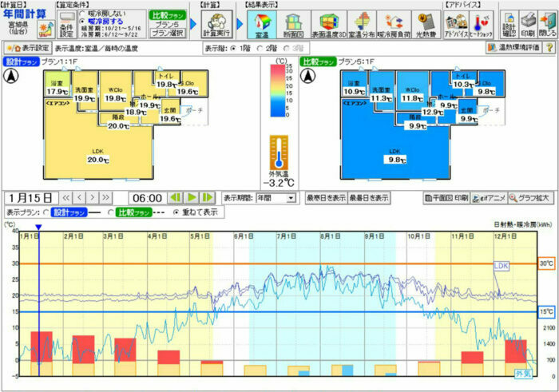Click the 15℃ threshold label on graph
This screenshot has width=559, height=392.
click(546, 312)
